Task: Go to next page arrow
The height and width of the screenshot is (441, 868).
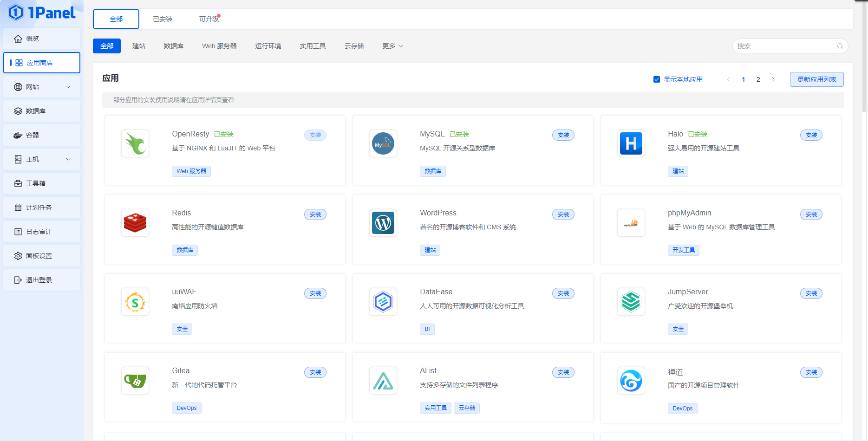Action: coord(773,79)
